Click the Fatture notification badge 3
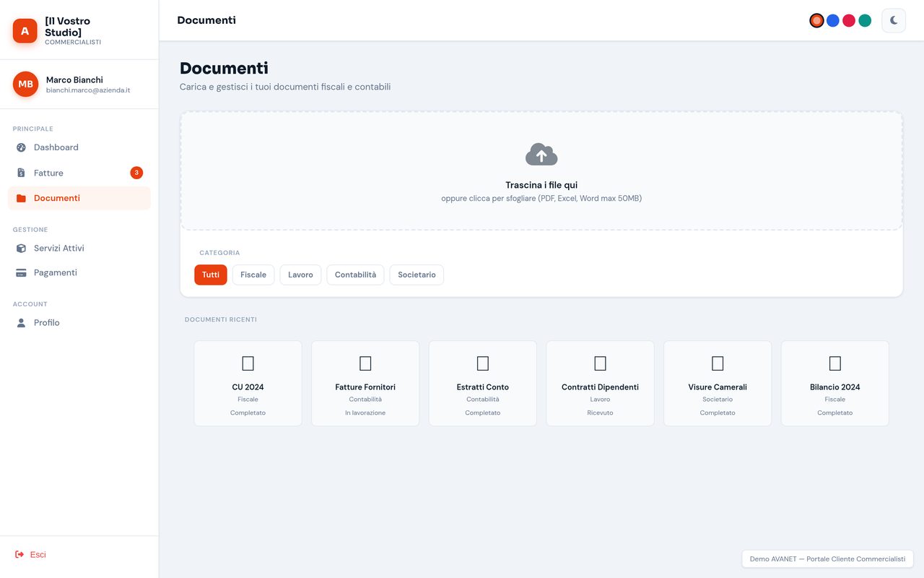The height and width of the screenshot is (578, 924). 136,173
